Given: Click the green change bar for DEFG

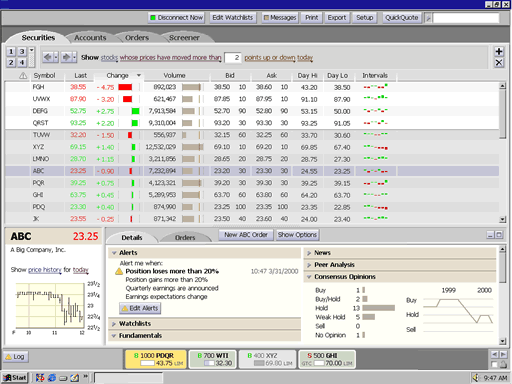Looking at the screenshot, I should point(135,111).
